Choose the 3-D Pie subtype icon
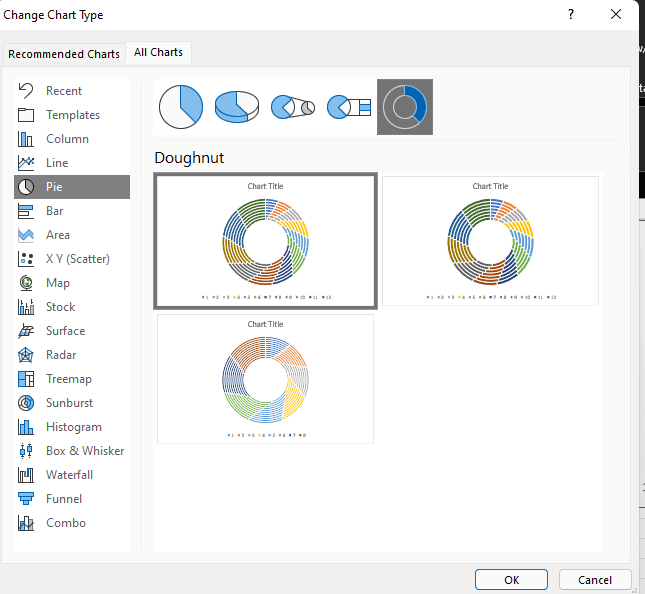This screenshot has width=645, height=594. (237, 106)
